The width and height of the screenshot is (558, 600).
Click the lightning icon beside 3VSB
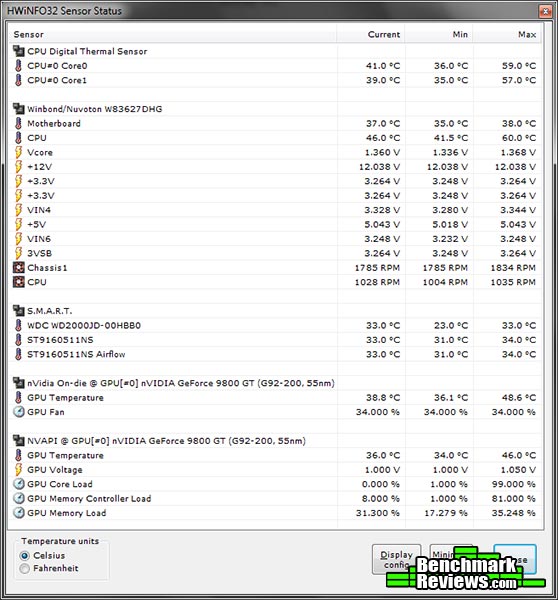(18, 253)
